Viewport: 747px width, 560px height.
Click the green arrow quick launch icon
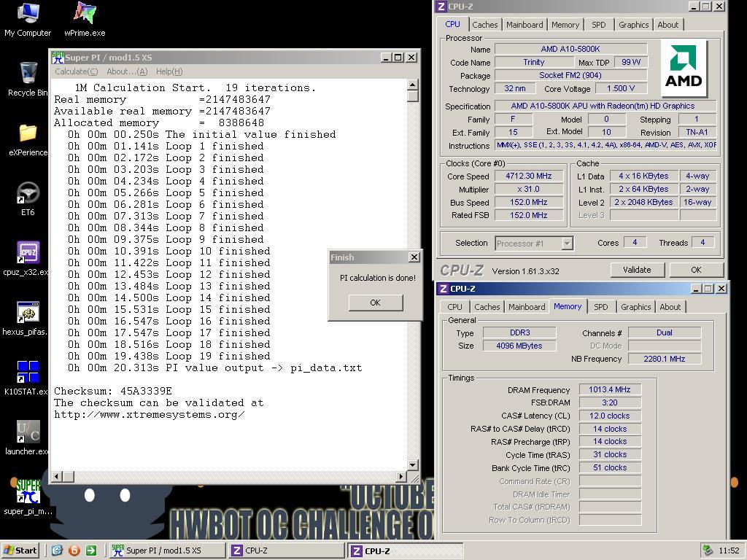pyautogui.click(x=91, y=551)
